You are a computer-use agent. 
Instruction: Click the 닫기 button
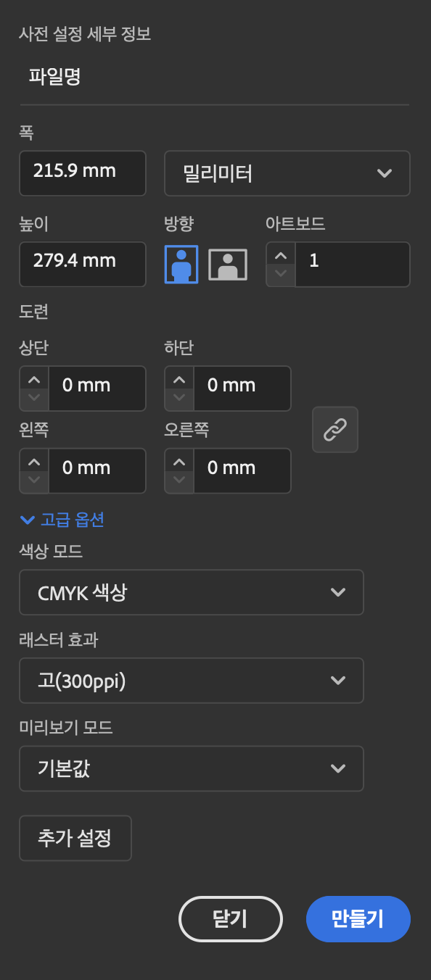tap(230, 919)
